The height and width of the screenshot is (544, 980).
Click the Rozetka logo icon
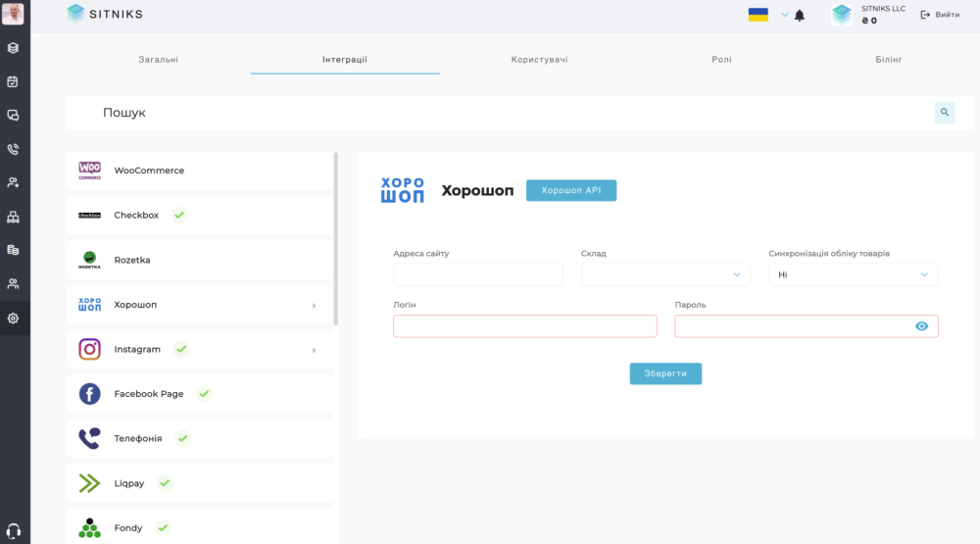(x=89, y=260)
